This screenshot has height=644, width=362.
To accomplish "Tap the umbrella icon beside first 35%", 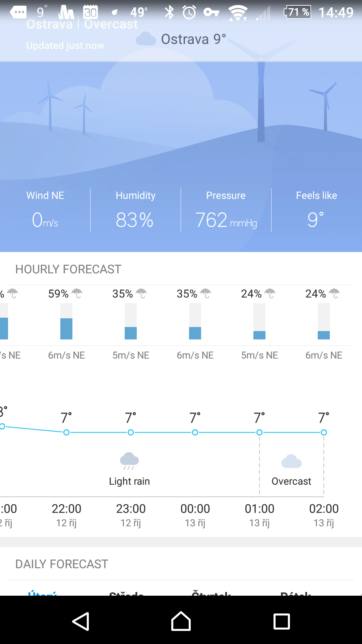I will [x=141, y=293].
